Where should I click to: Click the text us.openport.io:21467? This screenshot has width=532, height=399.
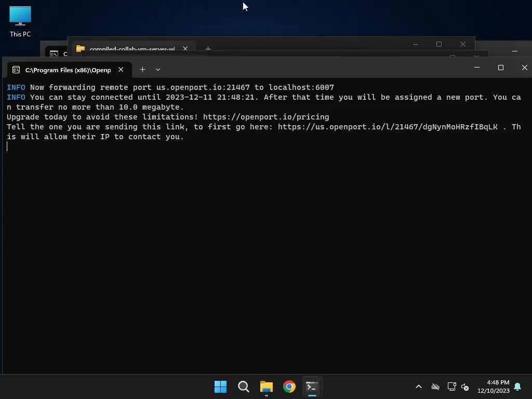click(203, 87)
